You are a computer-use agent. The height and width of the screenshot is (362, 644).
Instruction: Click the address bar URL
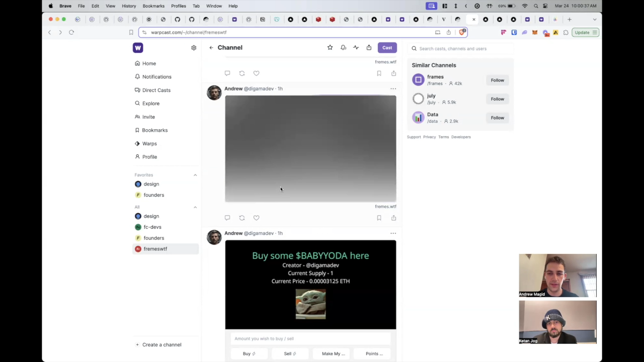(x=189, y=32)
